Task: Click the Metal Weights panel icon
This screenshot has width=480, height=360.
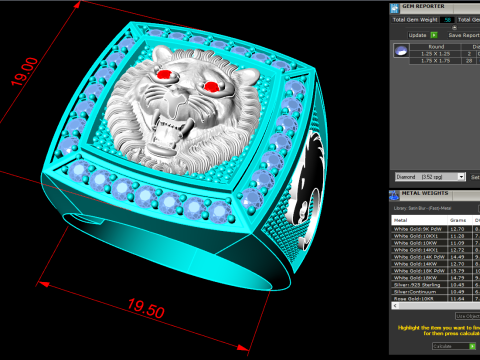Action: (x=394, y=195)
